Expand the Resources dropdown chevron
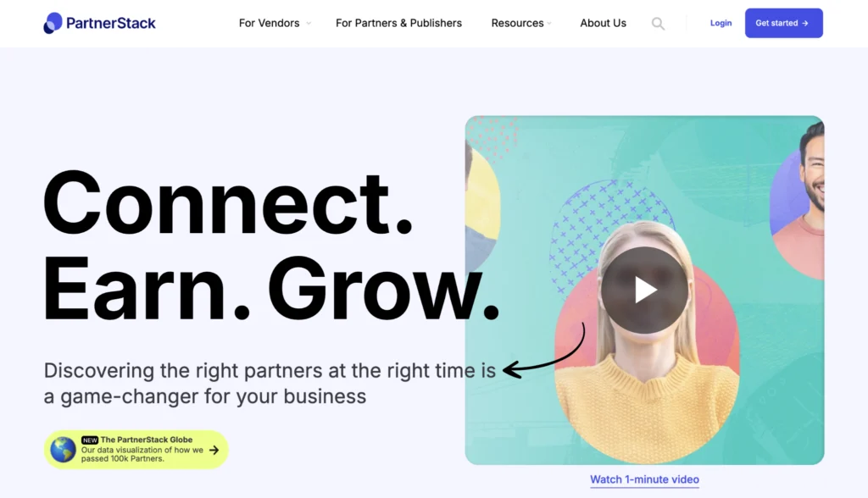The image size is (868, 498). point(549,23)
